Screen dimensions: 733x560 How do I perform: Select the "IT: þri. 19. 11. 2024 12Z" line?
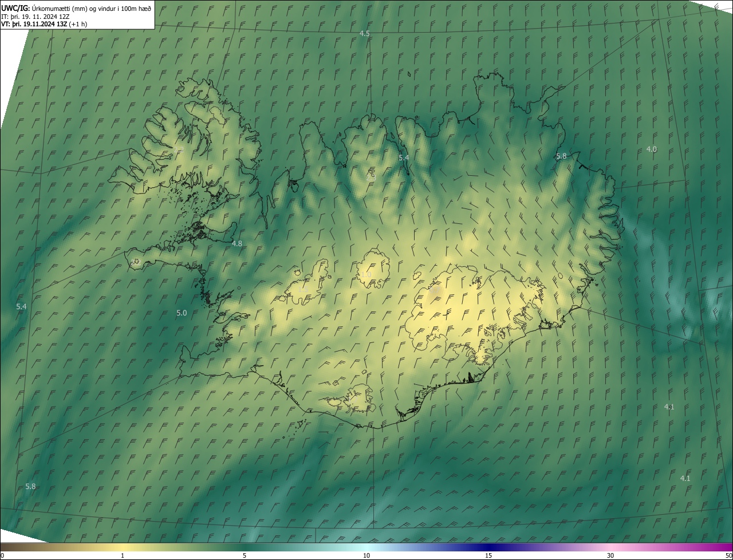click(36, 17)
